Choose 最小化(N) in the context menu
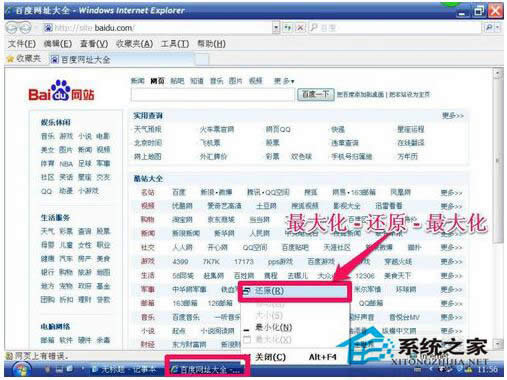This screenshot has width=507, height=380. pos(295,327)
